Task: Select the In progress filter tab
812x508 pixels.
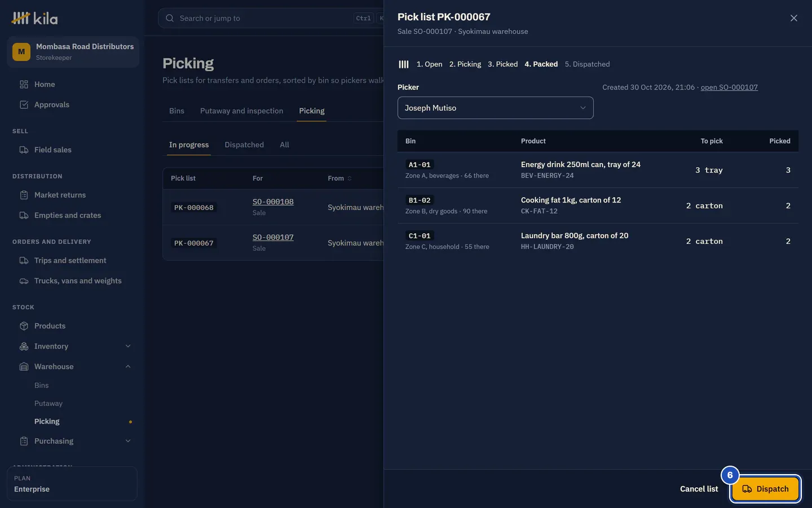Action: click(189, 145)
